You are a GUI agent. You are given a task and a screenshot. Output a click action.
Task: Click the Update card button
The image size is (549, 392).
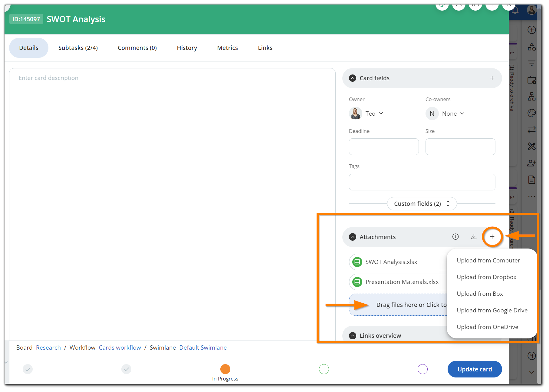point(474,369)
